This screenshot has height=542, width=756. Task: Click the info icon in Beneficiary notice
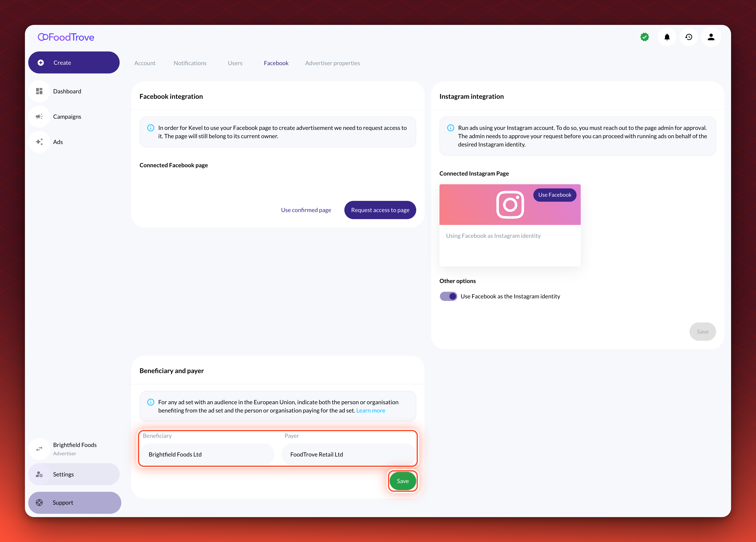[151, 402]
